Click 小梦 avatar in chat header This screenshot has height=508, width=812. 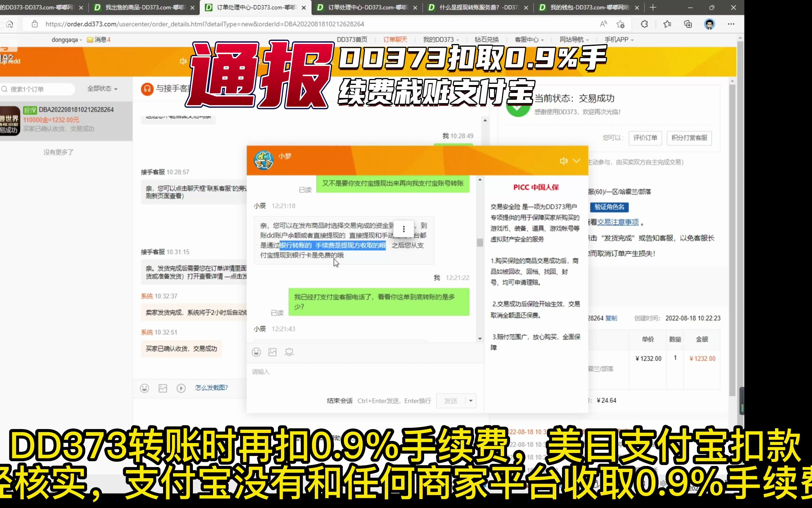point(264,160)
